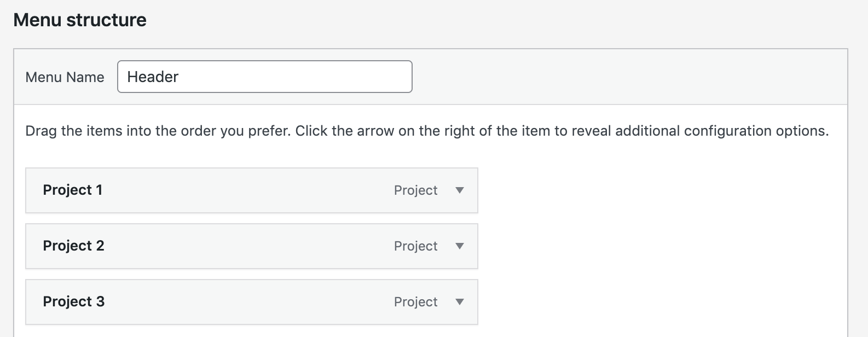The width and height of the screenshot is (868, 337).
Task: Select the Project 2 item title
Action: pyautogui.click(x=73, y=246)
